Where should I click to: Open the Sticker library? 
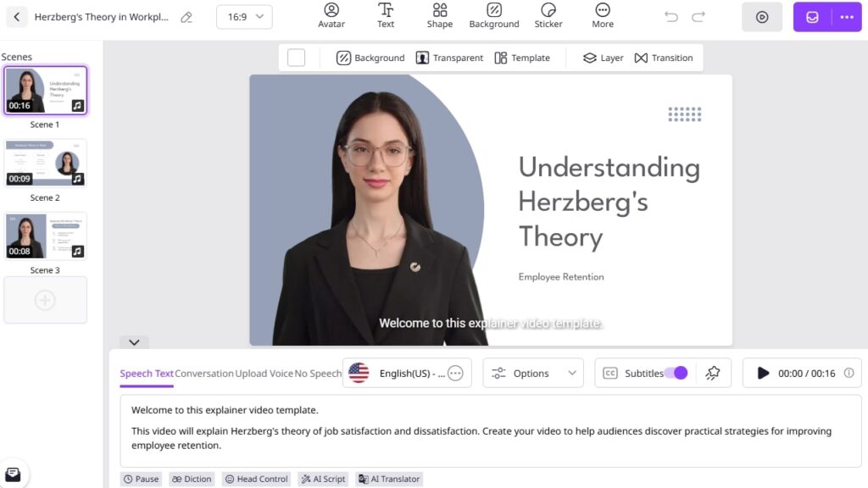[548, 15]
